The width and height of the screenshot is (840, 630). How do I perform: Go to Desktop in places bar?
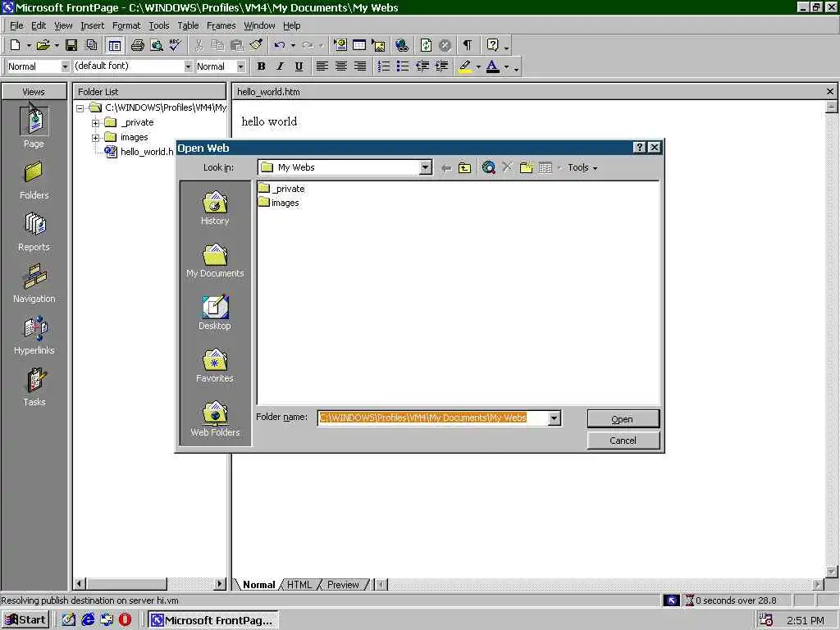click(215, 313)
